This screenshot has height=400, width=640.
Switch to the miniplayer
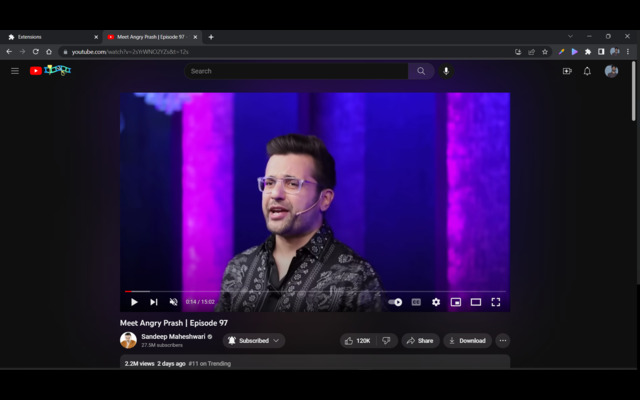tap(456, 302)
